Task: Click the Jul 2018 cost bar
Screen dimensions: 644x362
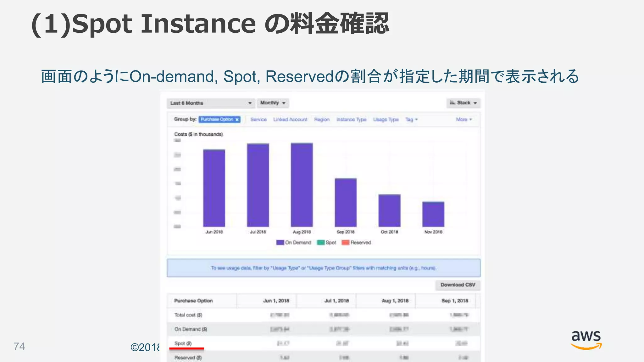Action: [x=258, y=185]
